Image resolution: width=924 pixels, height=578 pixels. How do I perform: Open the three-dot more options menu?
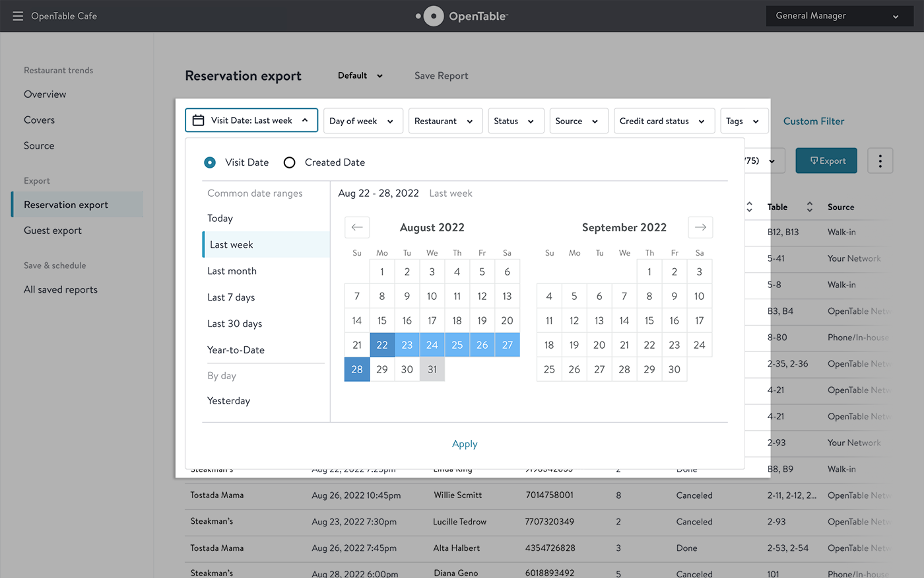click(880, 161)
